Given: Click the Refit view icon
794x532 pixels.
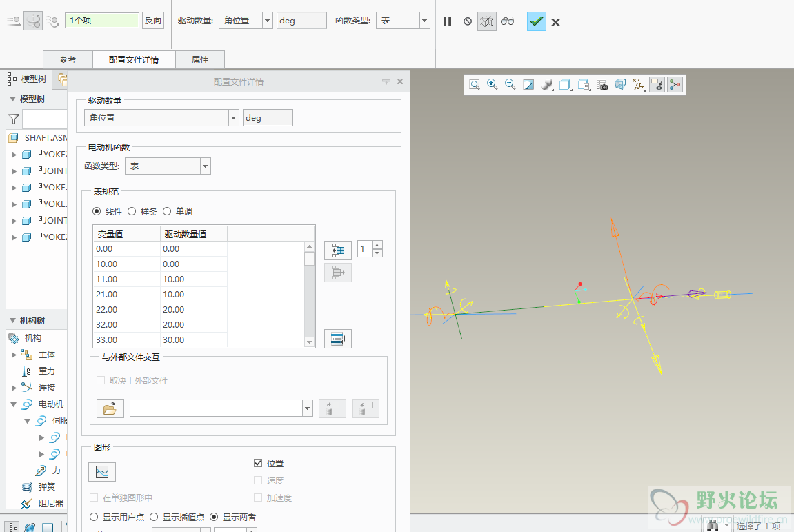Looking at the screenshot, I should point(475,85).
